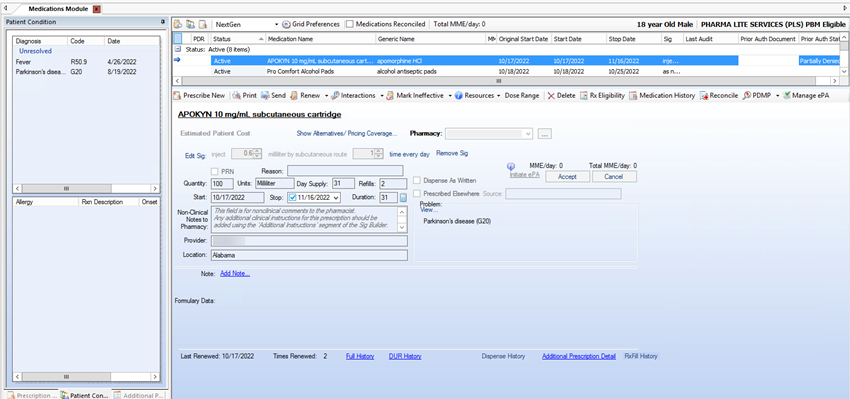Click the Remove Sig link
This screenshot has height=399, width=850.
(x=452, y=153)
